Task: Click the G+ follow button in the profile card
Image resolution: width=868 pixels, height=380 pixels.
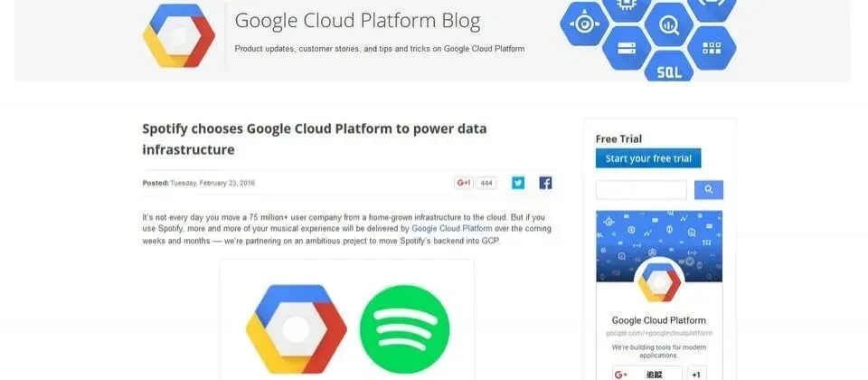Action: 647,375
